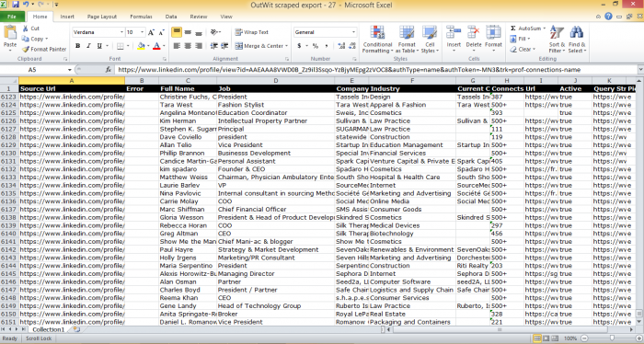Image resolution: width=644 pixels, height=344 pixels.
Task: Toggle top align for cell text
Action: [x=177, y=32]
